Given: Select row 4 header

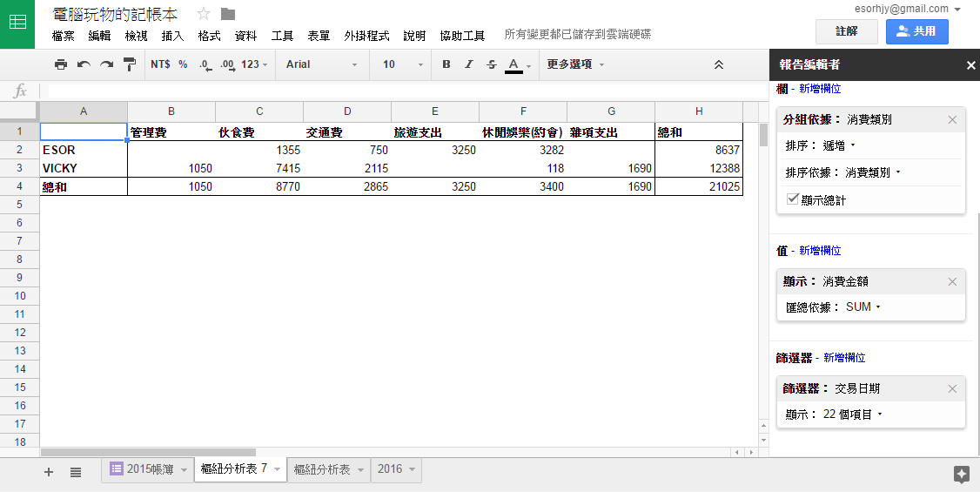Looking at the screenshot, I should tap(20, 186).
